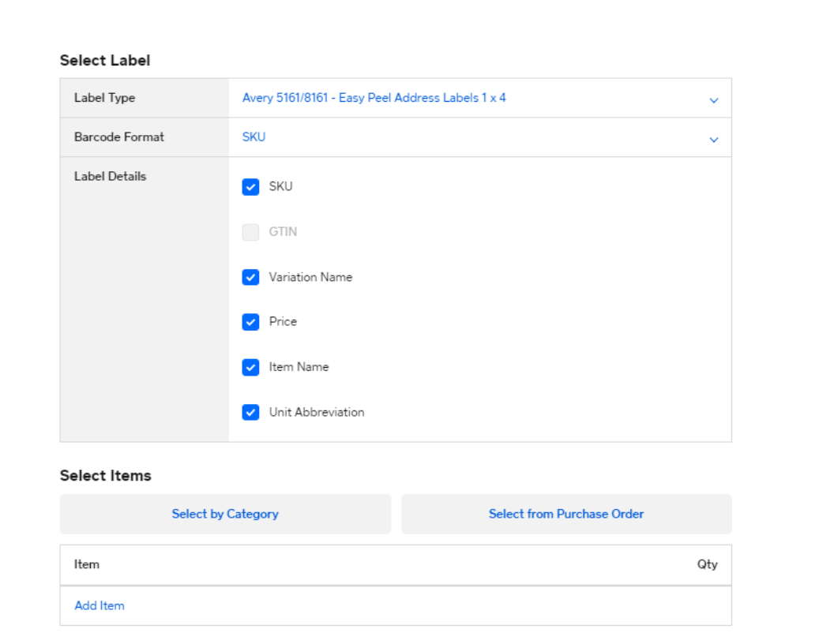Disable the Price label detail
The width and height of the screenshot is (834, 644).
pyautogui.click(x=250, y=322)
